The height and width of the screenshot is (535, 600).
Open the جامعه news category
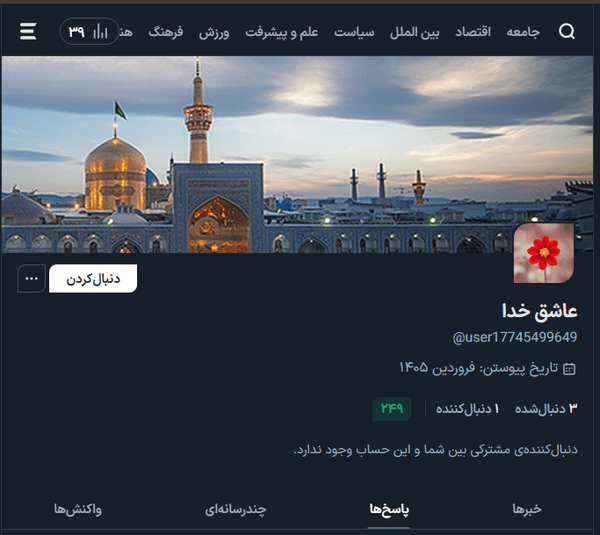[x=523, y=32]
